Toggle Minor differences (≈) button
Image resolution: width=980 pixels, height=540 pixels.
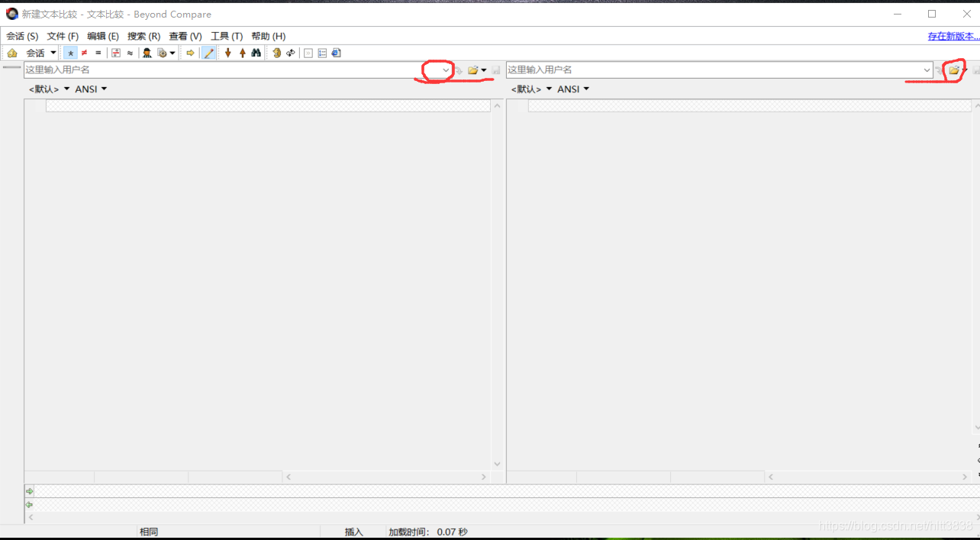pos(130,53)
